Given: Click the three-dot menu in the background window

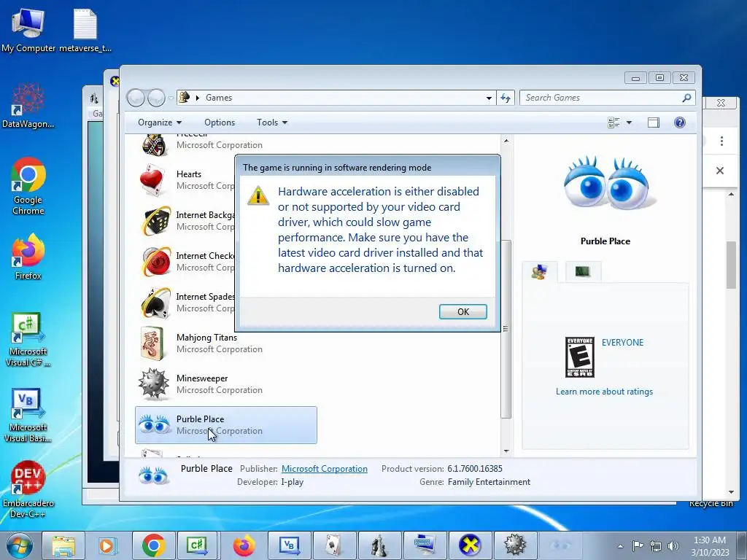Looking at the screenshot, I should click(x=721, y=141).
